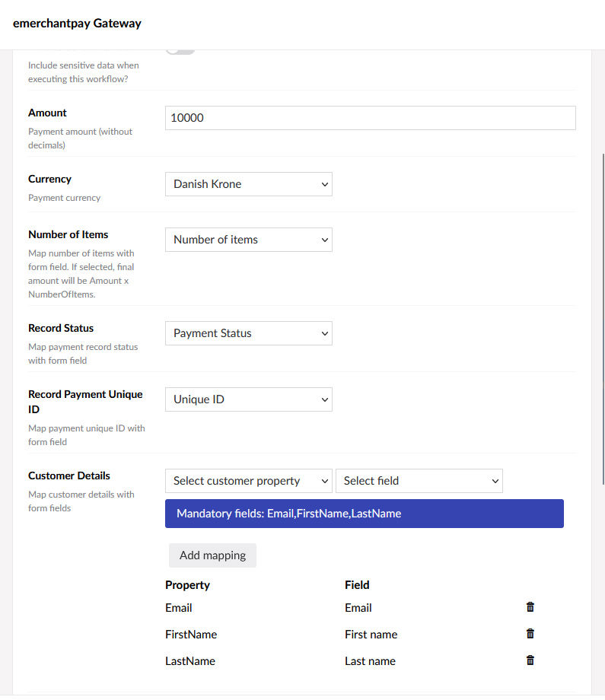Click the Number of Items label
This screenshot has width=605, height=700.
click(x=68, y=234)
